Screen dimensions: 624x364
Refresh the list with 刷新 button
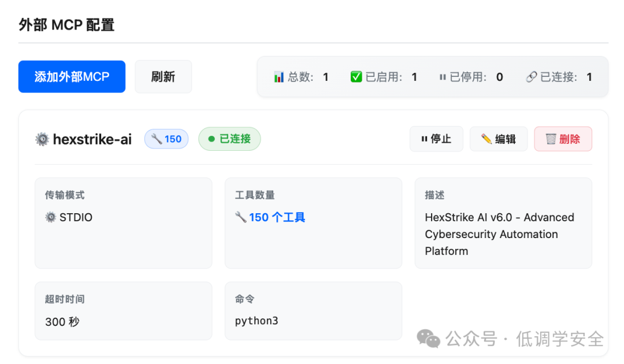point(163,76)
